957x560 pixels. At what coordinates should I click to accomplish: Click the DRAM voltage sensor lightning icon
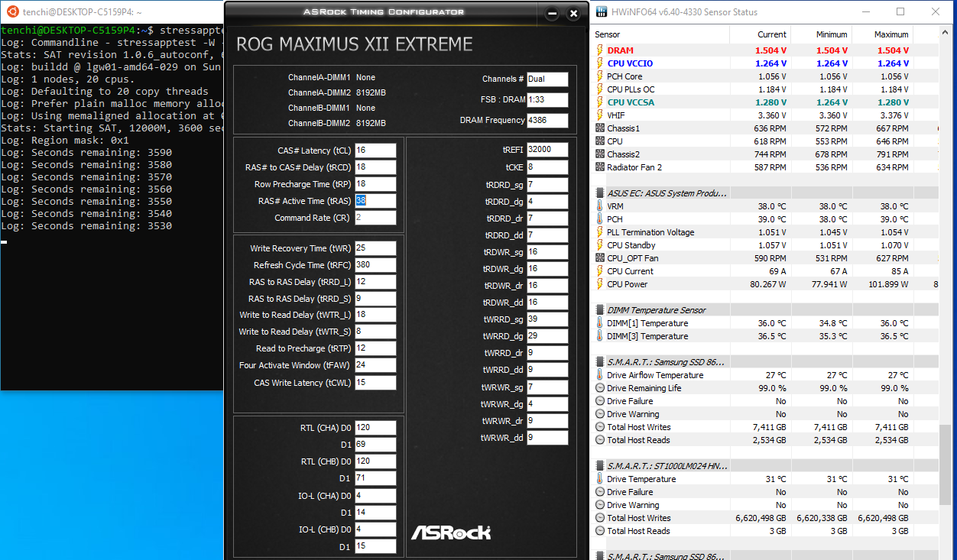pyautogui.click(x=600, y=50)
